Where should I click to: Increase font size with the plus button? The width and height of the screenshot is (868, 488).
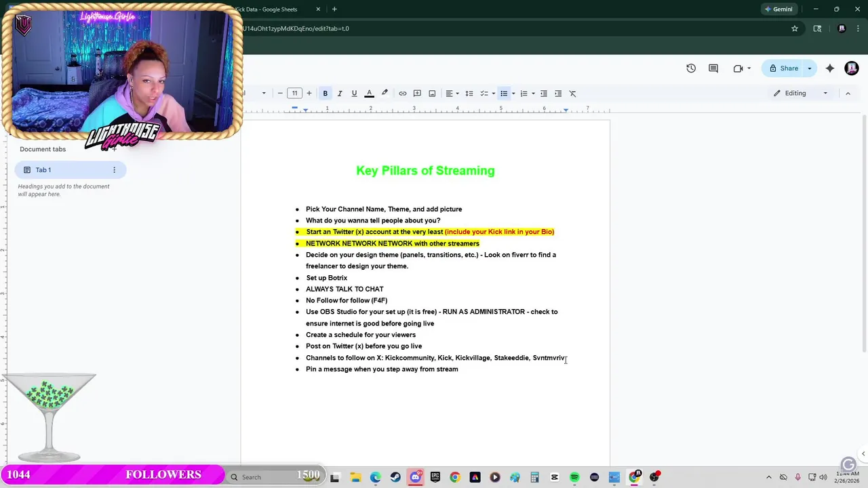tap(309, 94)
